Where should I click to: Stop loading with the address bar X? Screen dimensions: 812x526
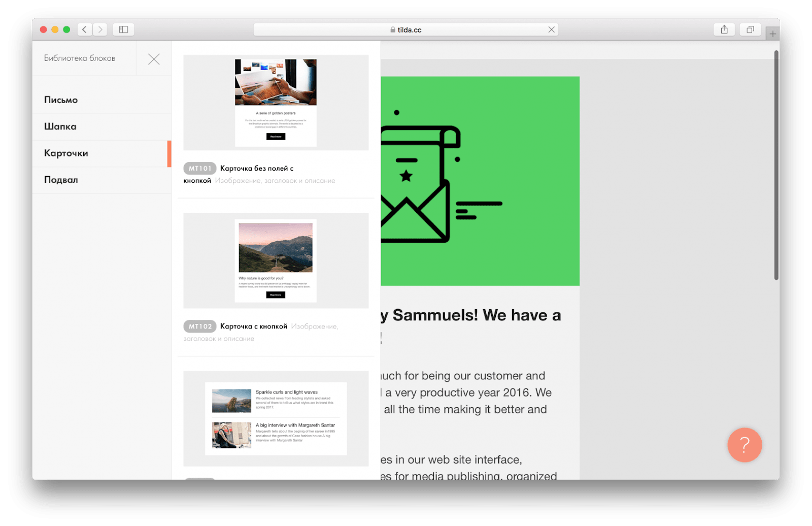click(x=551, y=29)
